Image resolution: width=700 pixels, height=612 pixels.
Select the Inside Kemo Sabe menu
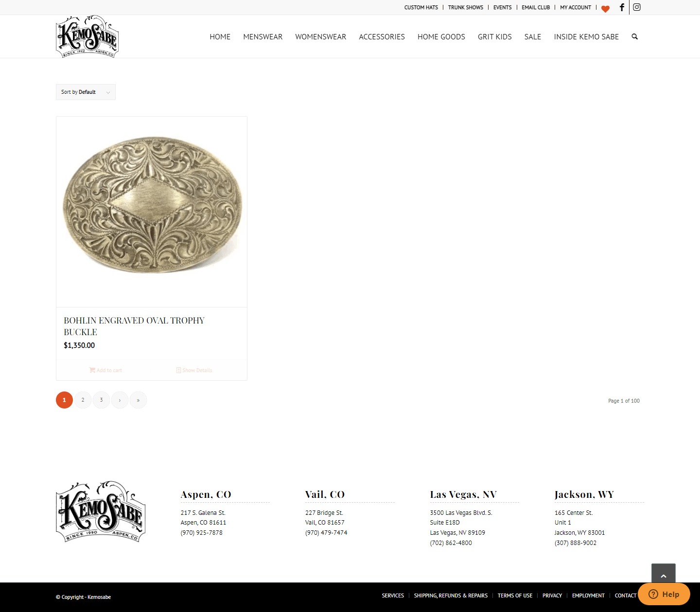(x=586, y=36)
